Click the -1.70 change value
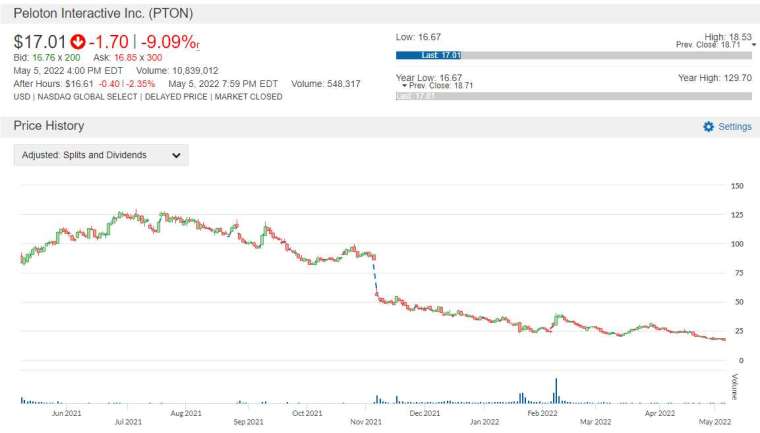The image size is (760, 433). point(109,42)
